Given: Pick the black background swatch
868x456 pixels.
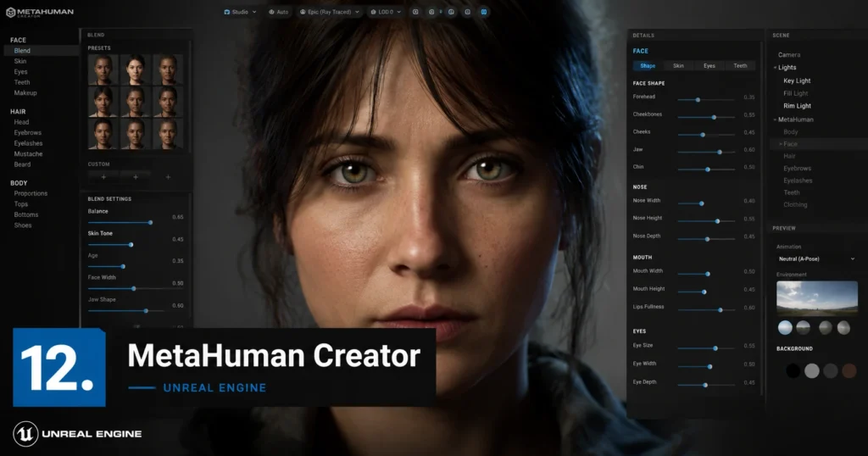Looking at the screenshot, I should 793,370.
